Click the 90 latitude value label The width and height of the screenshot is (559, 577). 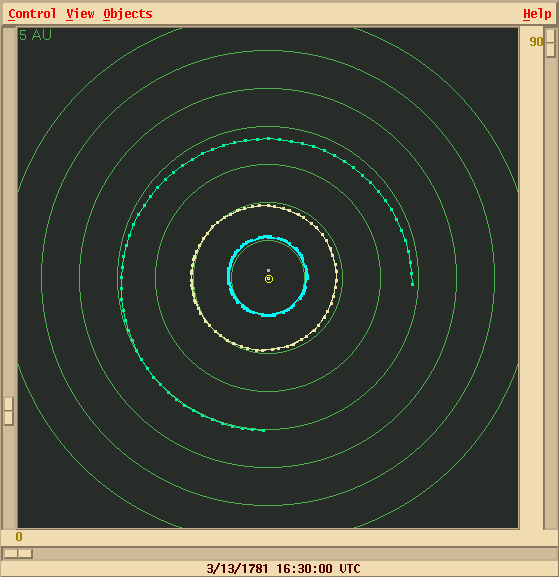click(536, 42)
